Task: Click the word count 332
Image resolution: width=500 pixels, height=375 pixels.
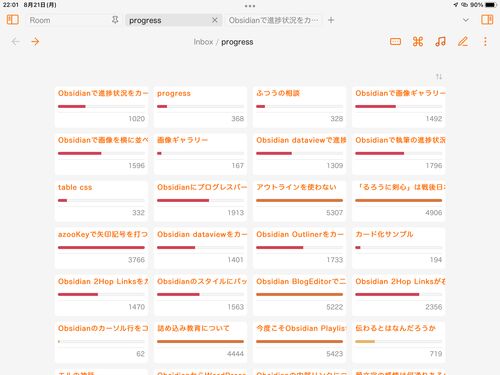Action: point(138,213)
